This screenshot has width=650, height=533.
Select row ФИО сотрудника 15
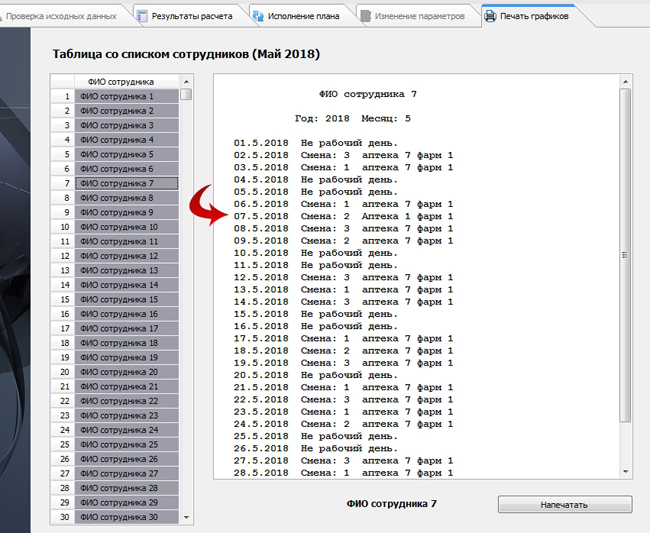[x=126, y=299]
